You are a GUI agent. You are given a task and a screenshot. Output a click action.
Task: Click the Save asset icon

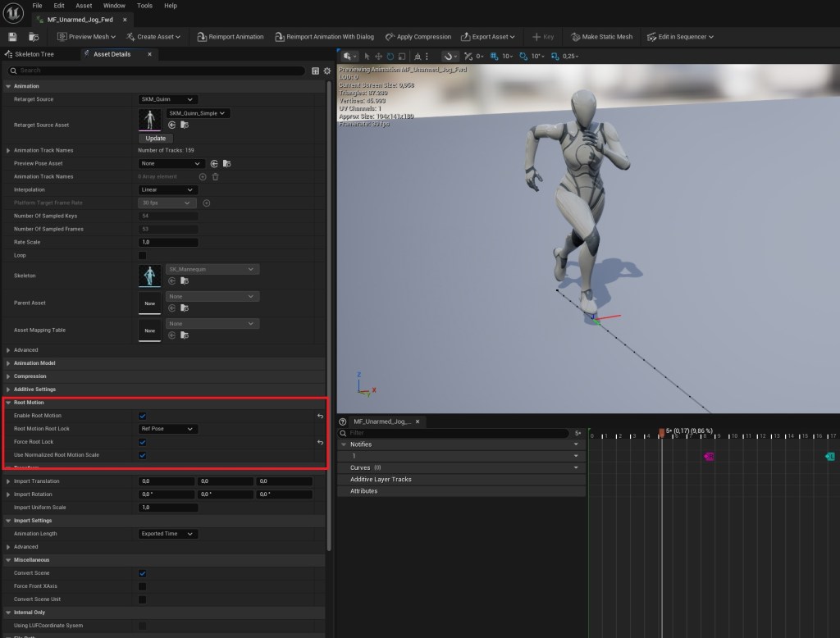tap(12, 37)
